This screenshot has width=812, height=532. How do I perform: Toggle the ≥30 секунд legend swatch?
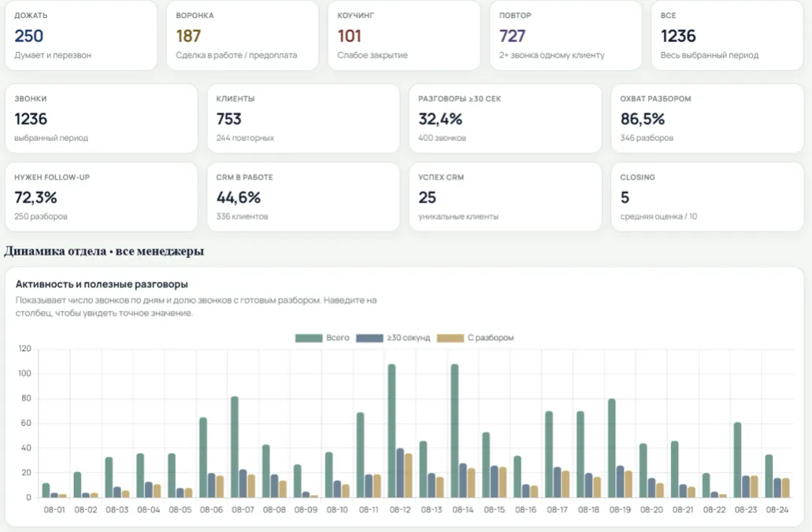coord(369,338)
